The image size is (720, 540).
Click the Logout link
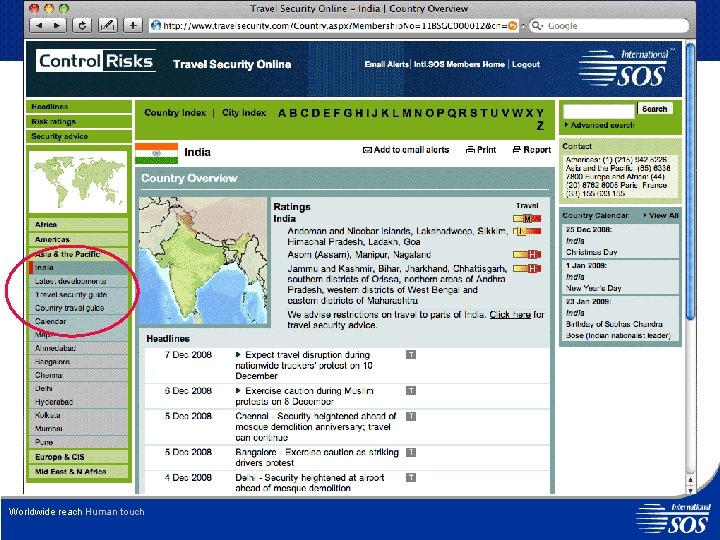coord(526,64)
